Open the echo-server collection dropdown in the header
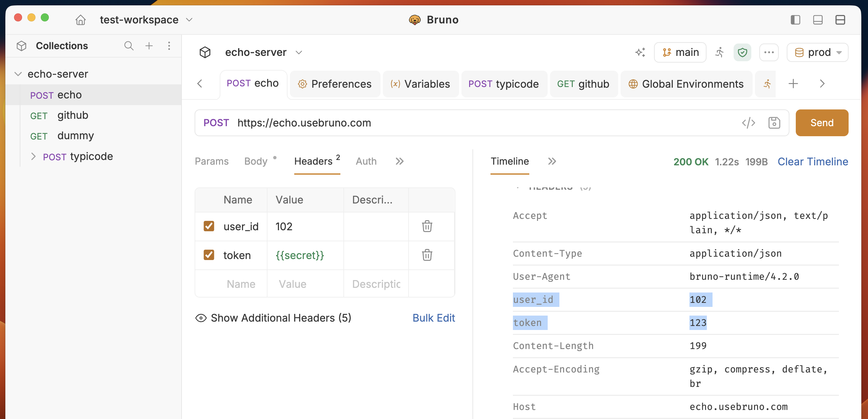The image size is (868, 419). (299, 52)
